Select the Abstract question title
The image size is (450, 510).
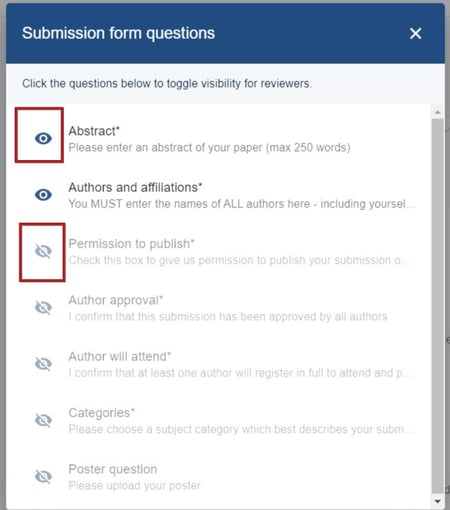[x=94, y=131]
